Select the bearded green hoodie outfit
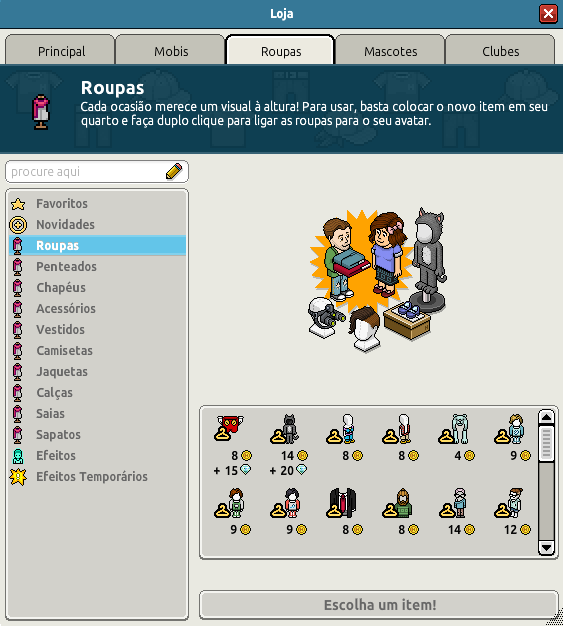 [398, 503]
